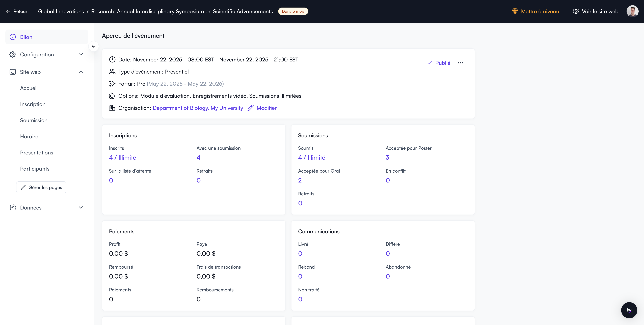Image resolution: width=644 pixels, height=325 pixels.
Task: Open the three-dot event options menu
Action: (460, 63)
